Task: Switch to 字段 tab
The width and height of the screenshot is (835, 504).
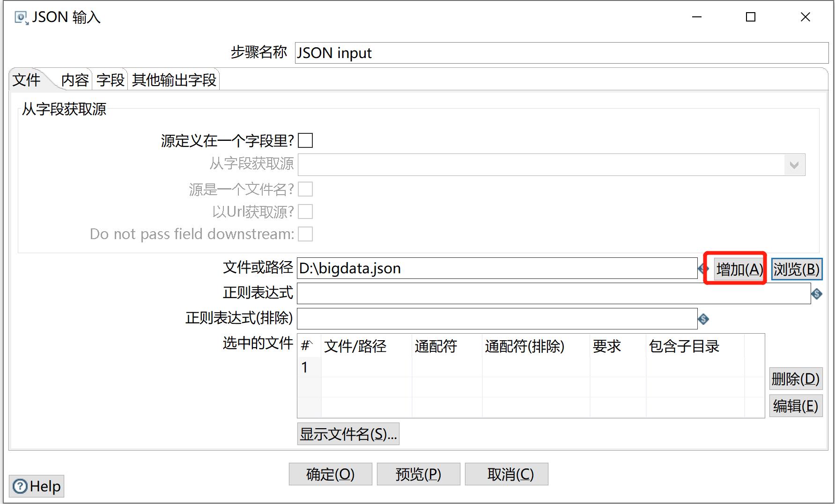Action: tap(111, 80)
